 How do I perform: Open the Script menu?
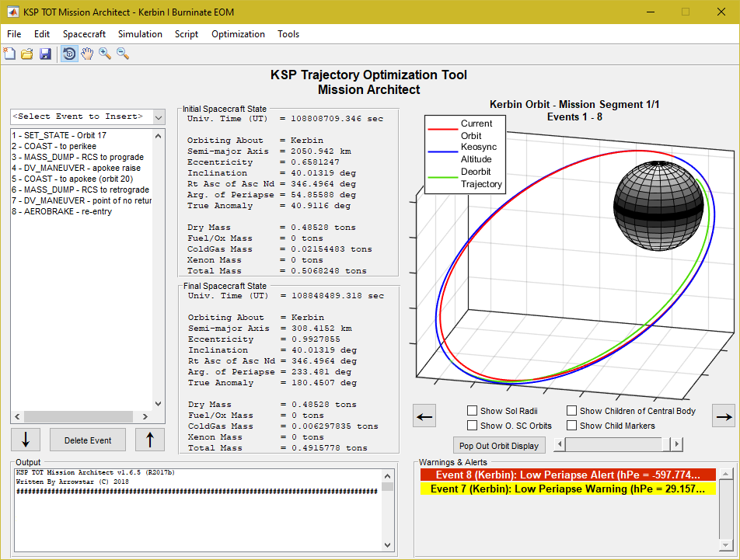(187, 34)
